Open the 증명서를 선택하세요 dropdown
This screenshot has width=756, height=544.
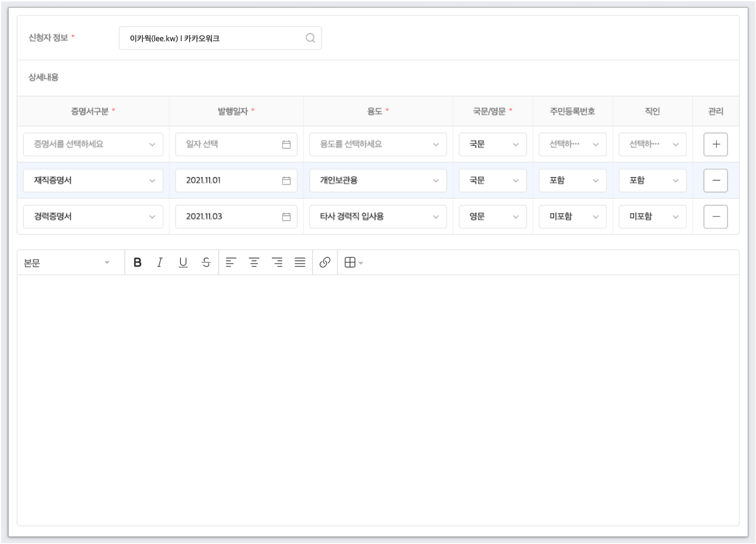[x=93, y=144]
